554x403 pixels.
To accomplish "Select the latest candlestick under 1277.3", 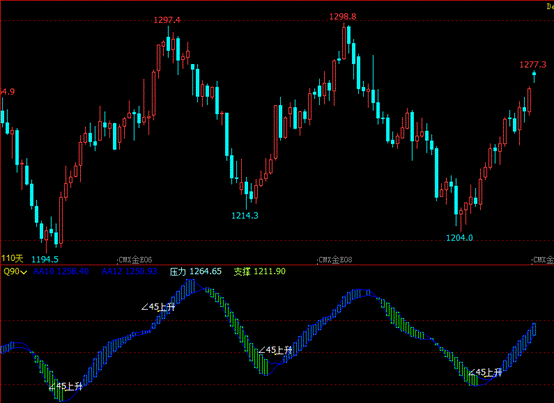I will tap(534, 76).
